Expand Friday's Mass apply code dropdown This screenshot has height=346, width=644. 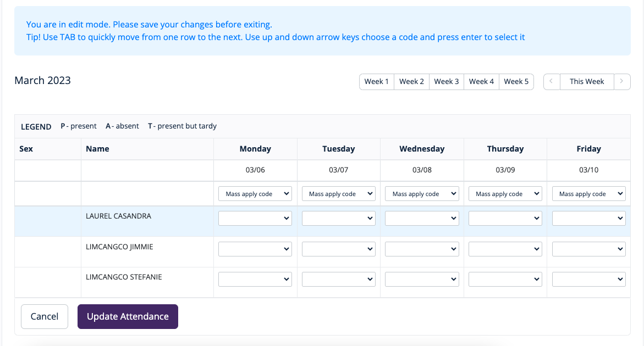[x=588, y=194]
